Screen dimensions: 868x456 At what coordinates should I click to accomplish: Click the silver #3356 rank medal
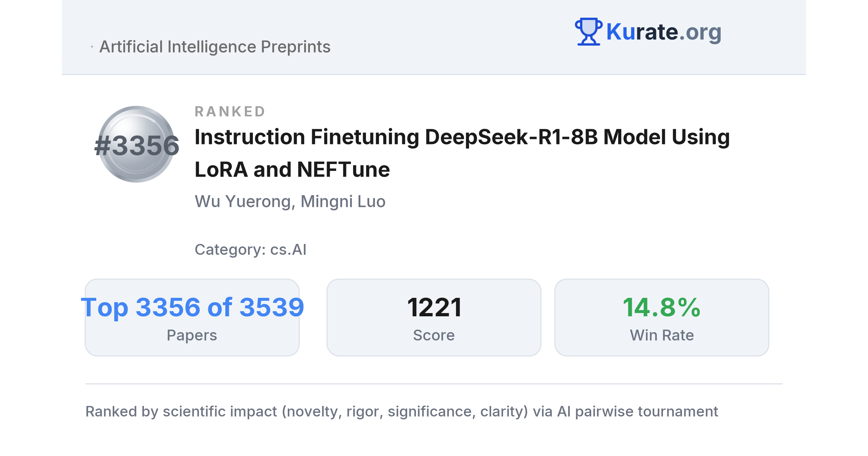tap(136, 144)
